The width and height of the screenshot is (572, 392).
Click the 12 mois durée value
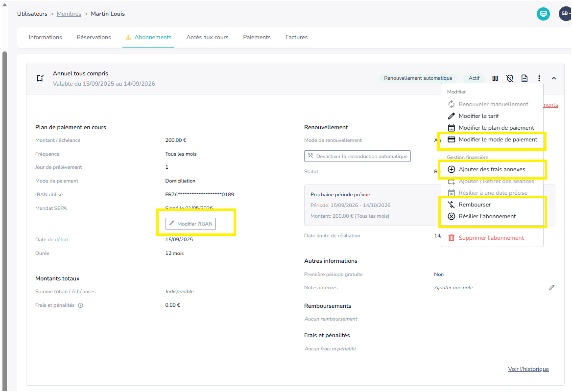[174, 253]
